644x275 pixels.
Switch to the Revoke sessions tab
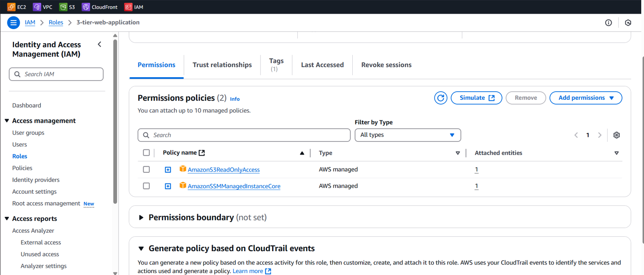(386, 65)
